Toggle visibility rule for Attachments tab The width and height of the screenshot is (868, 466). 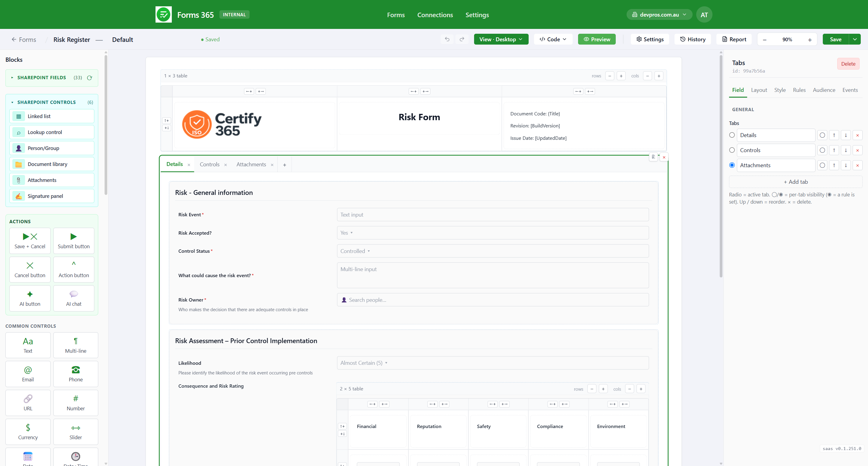pos(822,165)
